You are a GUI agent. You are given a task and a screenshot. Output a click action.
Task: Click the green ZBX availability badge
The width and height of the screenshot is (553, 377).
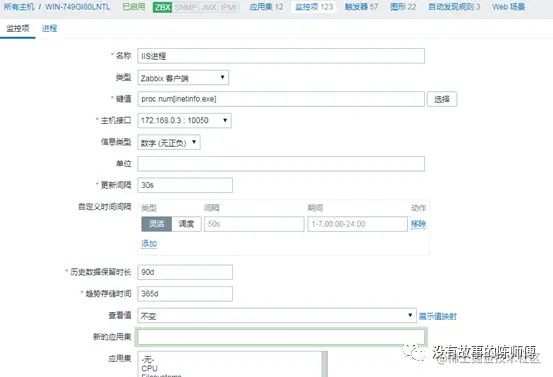(x=163, y=7)
